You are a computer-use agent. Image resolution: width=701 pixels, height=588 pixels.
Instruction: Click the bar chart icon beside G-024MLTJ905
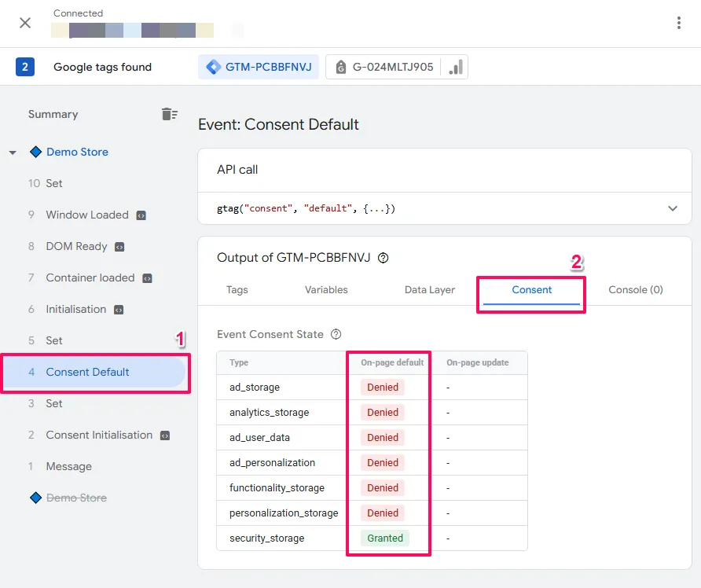pos(454,67)
